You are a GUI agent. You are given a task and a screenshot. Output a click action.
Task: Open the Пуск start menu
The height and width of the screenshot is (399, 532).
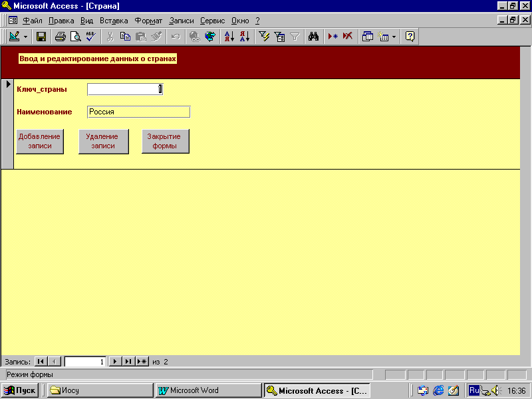(x=20, y=390)
